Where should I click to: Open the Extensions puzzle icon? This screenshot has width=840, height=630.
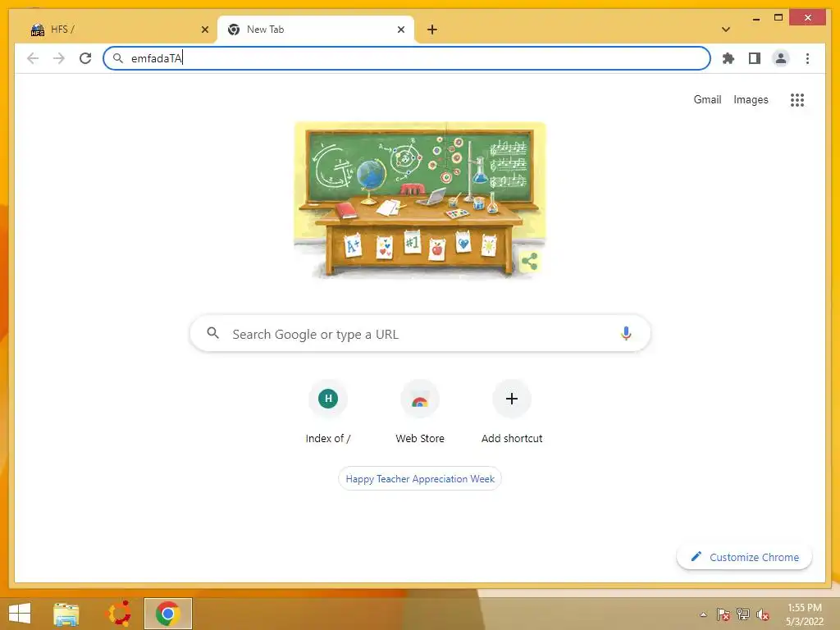point(728,58)
